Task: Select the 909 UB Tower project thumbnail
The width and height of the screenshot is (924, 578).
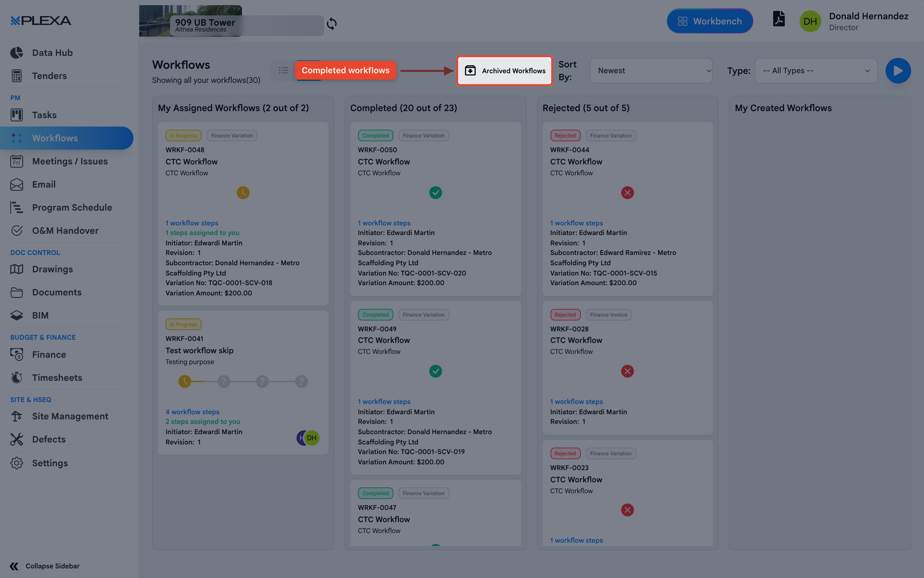Action: click(x=191, y=21)
